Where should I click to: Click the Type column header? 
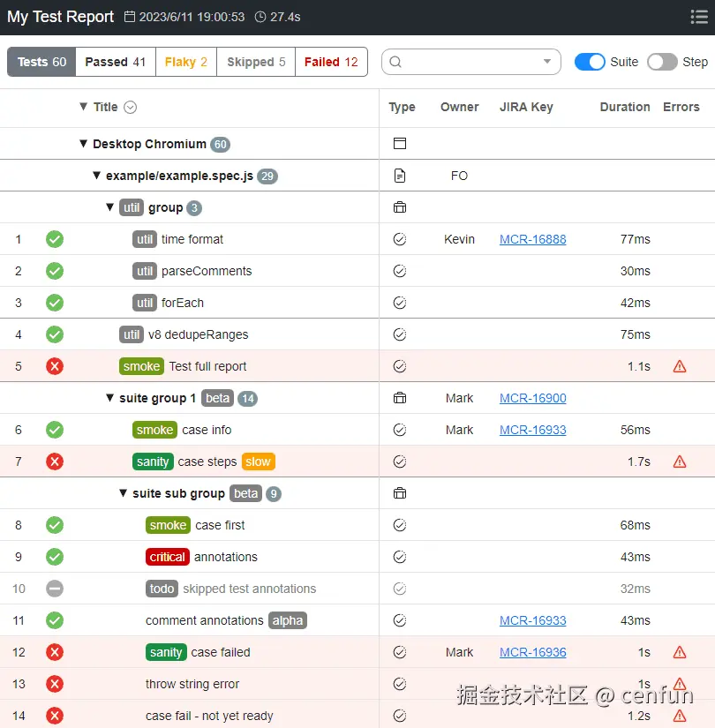[402, 107]
